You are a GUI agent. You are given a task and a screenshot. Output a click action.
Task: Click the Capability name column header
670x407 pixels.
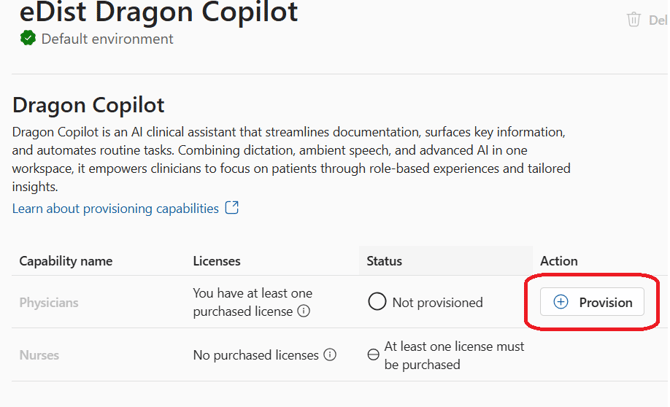[66, 261]
